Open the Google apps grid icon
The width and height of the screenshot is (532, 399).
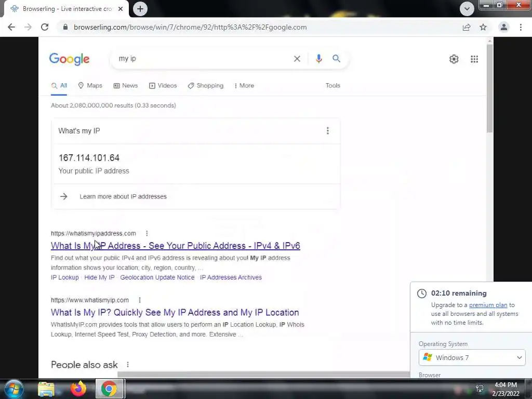coord(474,59)
